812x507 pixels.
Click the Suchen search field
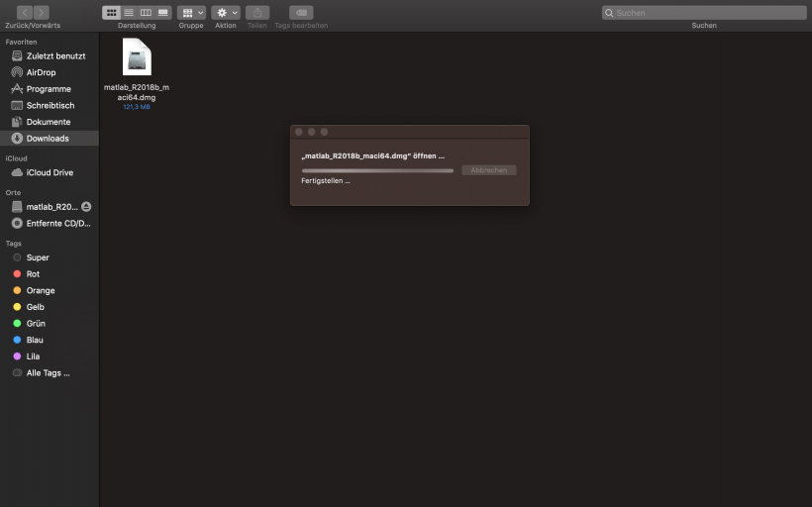[x=704, y=12]
